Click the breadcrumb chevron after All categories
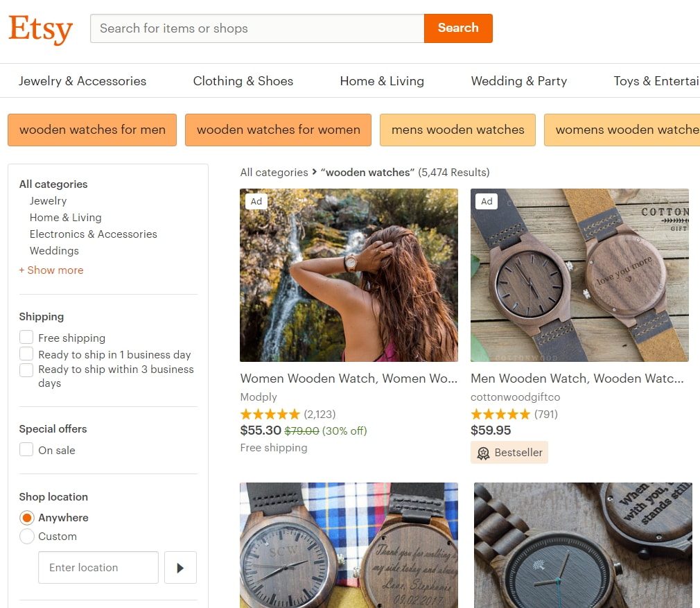The image size is (700, 608). (x=314, y=172)
